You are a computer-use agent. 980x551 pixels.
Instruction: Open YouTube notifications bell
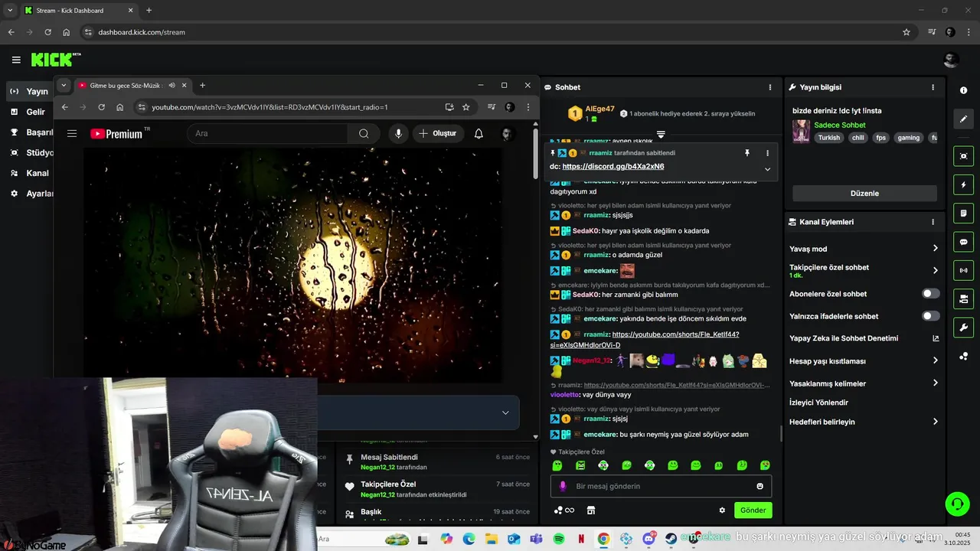tap(479, 133)
